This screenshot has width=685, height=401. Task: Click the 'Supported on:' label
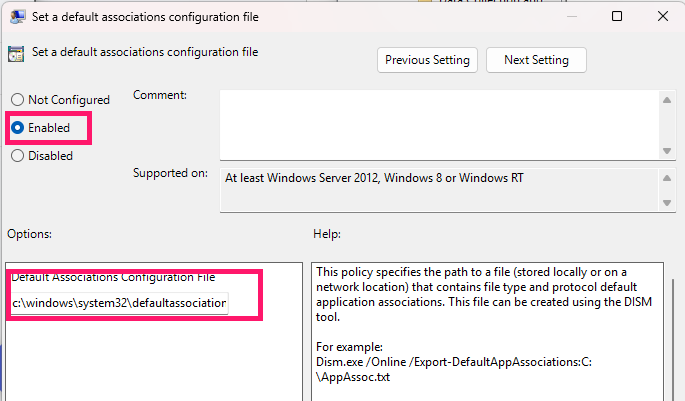click(x=170, y=173)
